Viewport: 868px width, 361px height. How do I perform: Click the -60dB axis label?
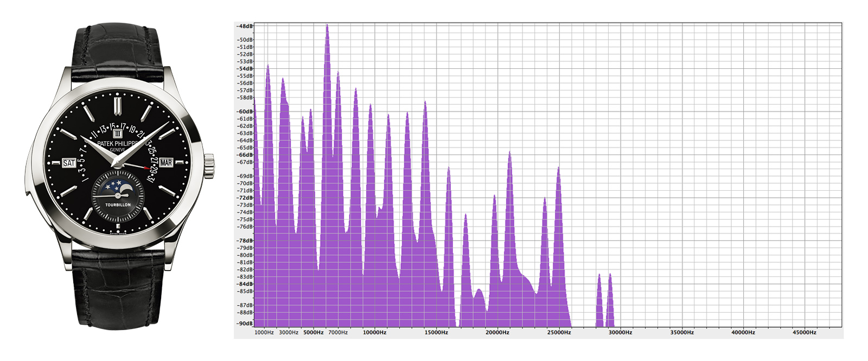(245, 111)
